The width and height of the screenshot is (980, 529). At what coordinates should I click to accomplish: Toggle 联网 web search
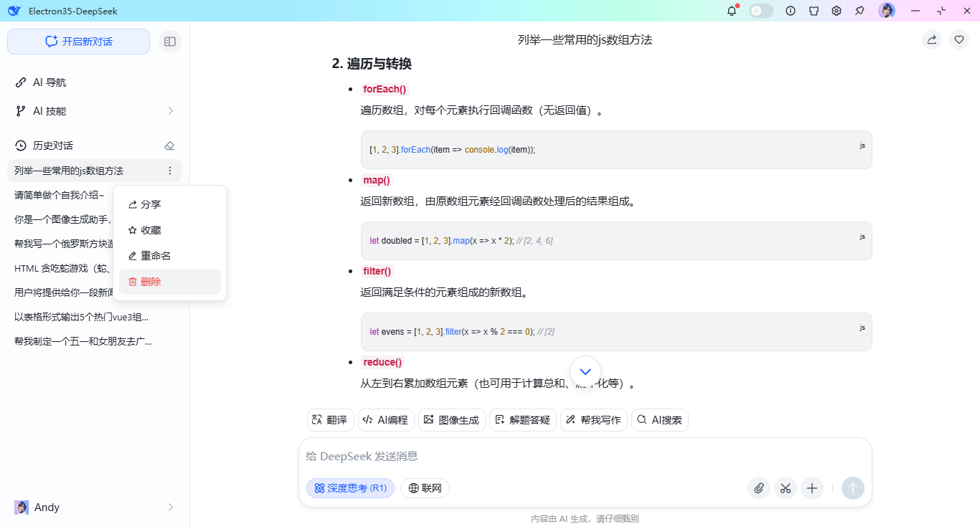point(425,488)
